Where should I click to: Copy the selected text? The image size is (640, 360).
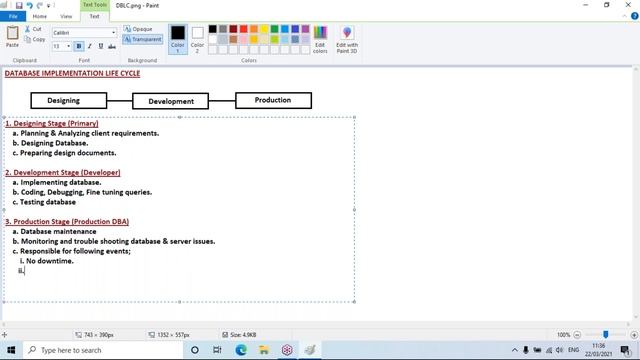[35, 39]
